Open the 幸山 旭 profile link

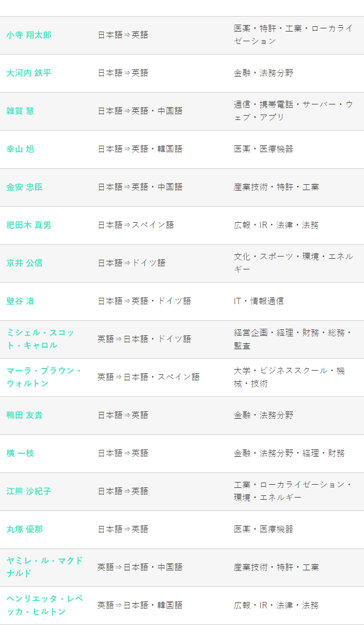click(20, 149)
